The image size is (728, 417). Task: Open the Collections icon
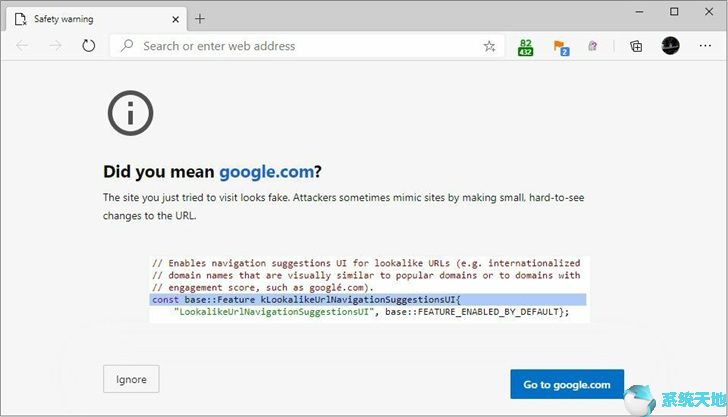pos(636,46)
